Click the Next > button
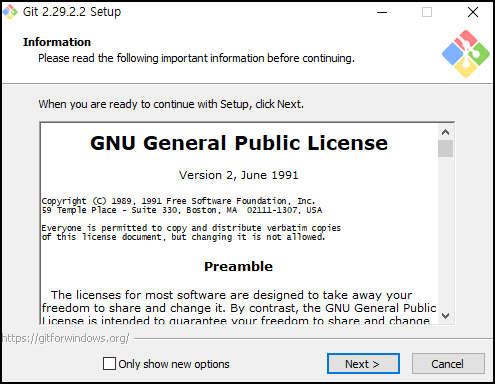 pyautogui.click(x=363, y=364)
